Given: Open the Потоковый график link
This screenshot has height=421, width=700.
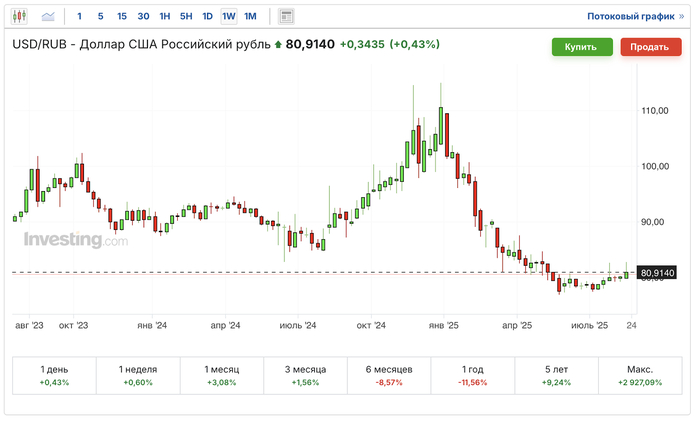Looking at the screenshot, I should point(635,16).
